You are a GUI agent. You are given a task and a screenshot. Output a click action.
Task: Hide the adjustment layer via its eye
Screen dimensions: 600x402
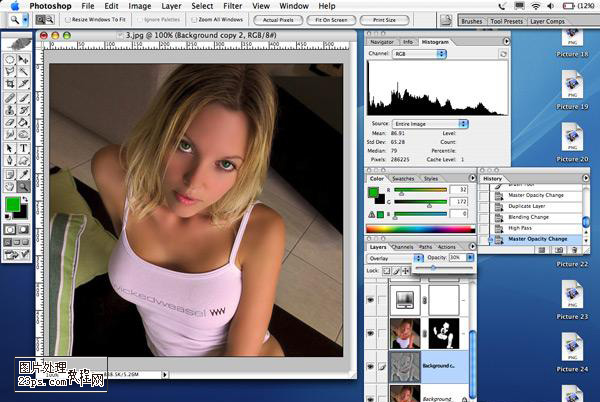click(370, 300)
